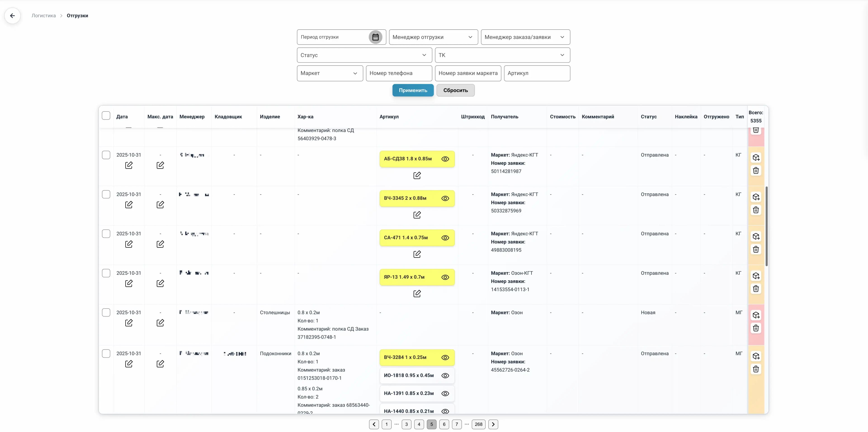The height and width of the screenshot is (432, 868).
Task: Show details with eye icon on ВЧ-3345
Action: [x=445, y=198]
